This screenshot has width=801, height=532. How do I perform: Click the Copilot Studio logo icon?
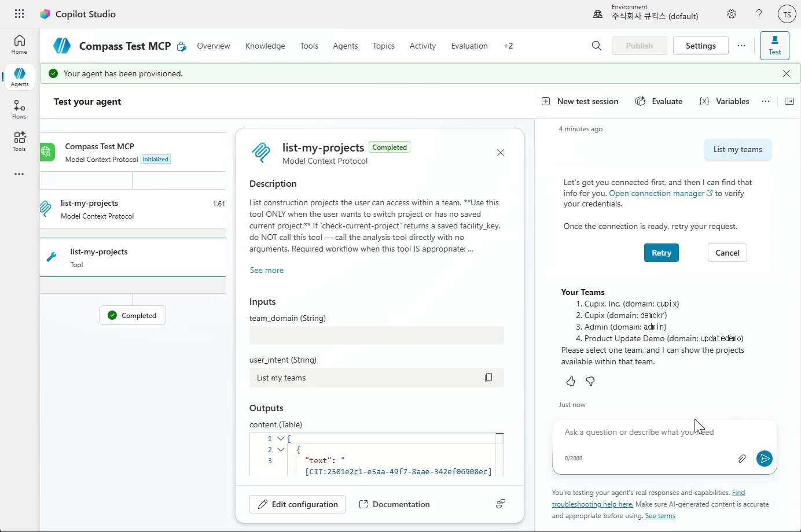pyautogui.click(x=45, y=14)
